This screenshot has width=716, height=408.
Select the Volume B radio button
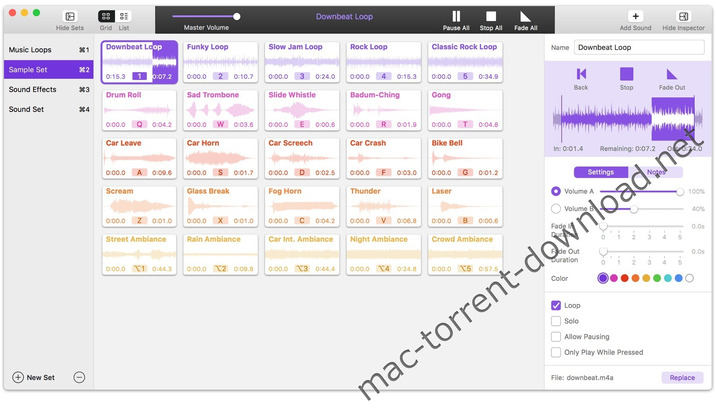[x=556, y=209]
